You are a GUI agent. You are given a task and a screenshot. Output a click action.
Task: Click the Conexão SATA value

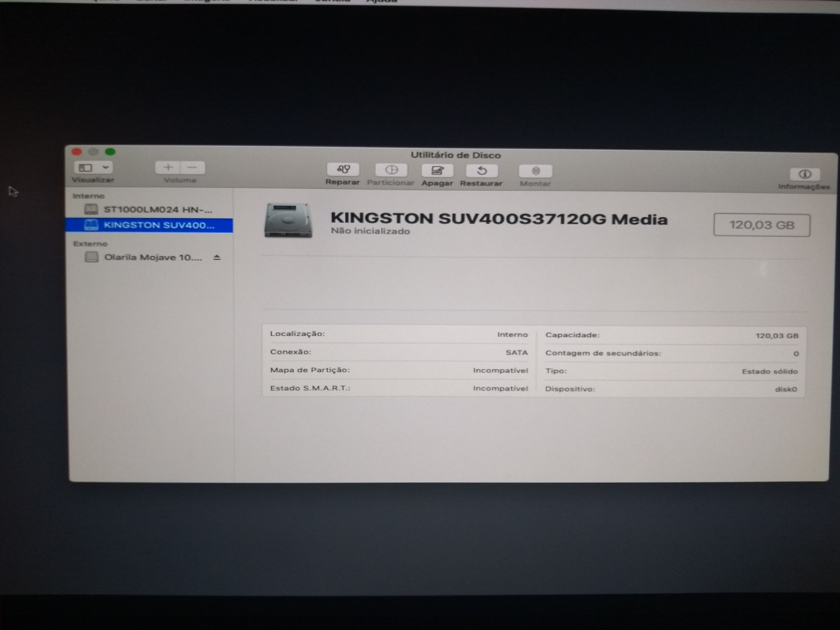516,353
